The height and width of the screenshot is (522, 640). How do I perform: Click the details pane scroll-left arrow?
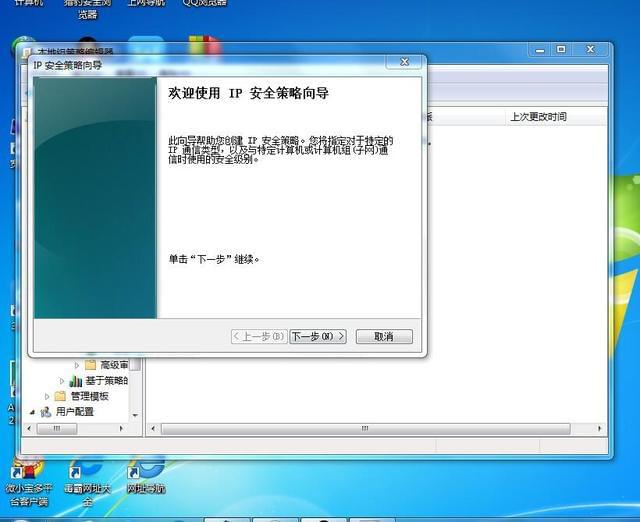pyautogui.click(x=153, y=429)
